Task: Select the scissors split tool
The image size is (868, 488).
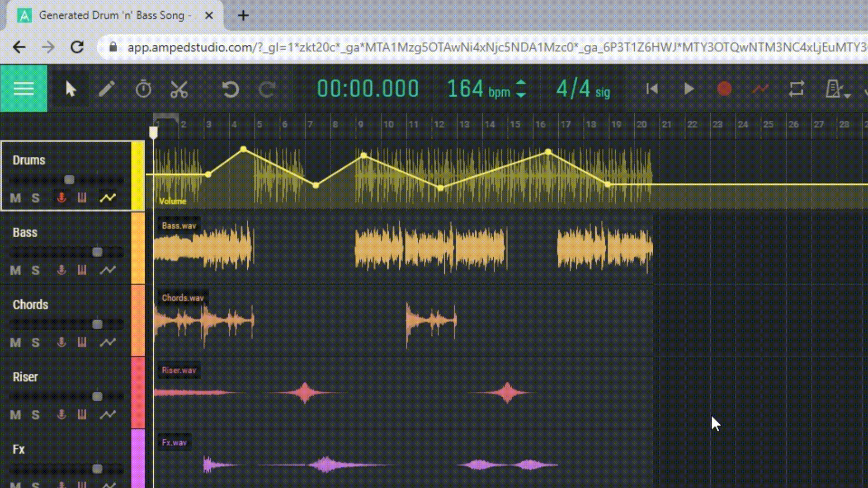Action: [179, 89]
